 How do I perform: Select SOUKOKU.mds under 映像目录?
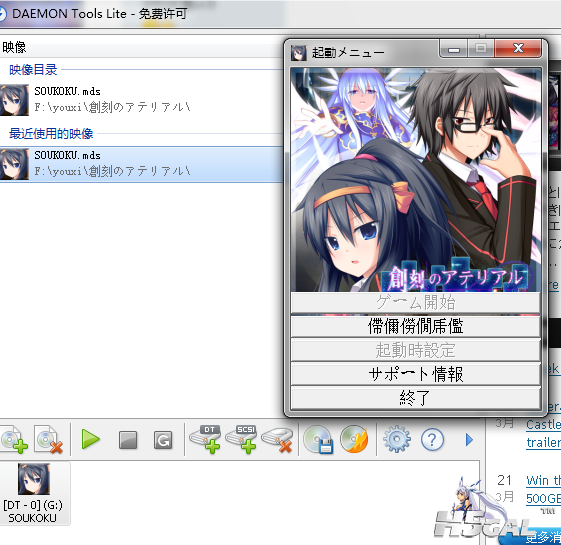pyautogui.click(x=141, y=99)
